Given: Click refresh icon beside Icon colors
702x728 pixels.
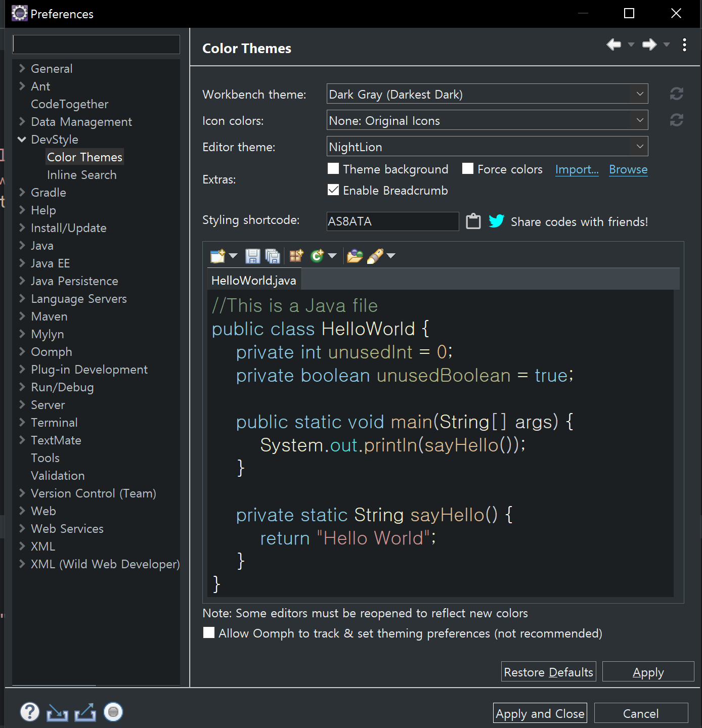Looking at the screenshot, I should pyautogui.click(x=677, y=120).
